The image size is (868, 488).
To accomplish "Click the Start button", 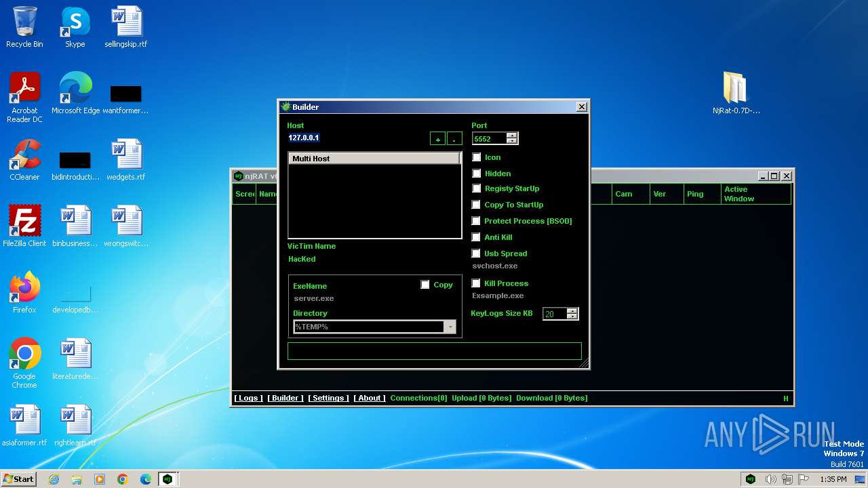I will [x=18, y=479].
